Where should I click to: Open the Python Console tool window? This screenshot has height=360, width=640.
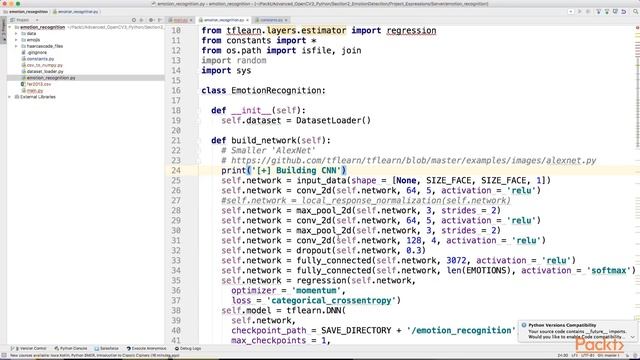(71, 349)
